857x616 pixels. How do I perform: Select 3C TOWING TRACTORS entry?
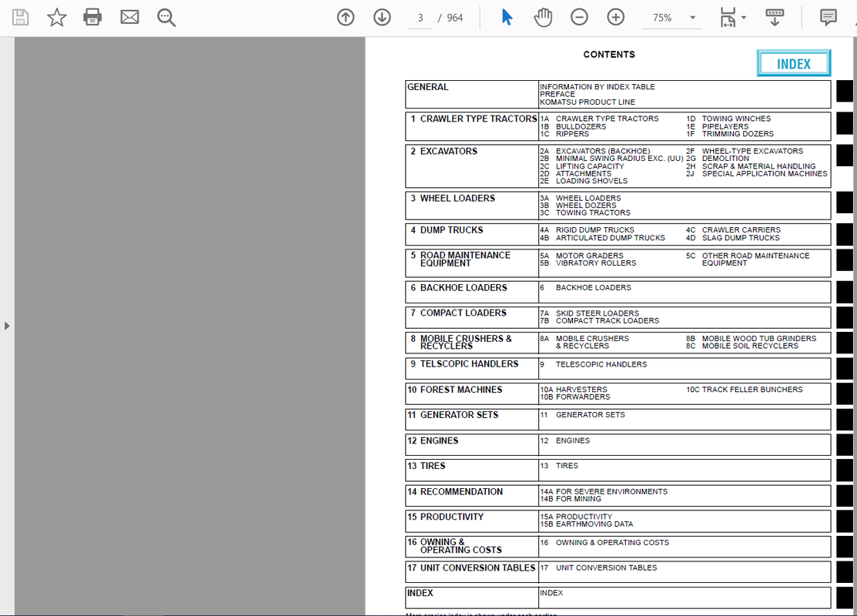pos(585,213)
